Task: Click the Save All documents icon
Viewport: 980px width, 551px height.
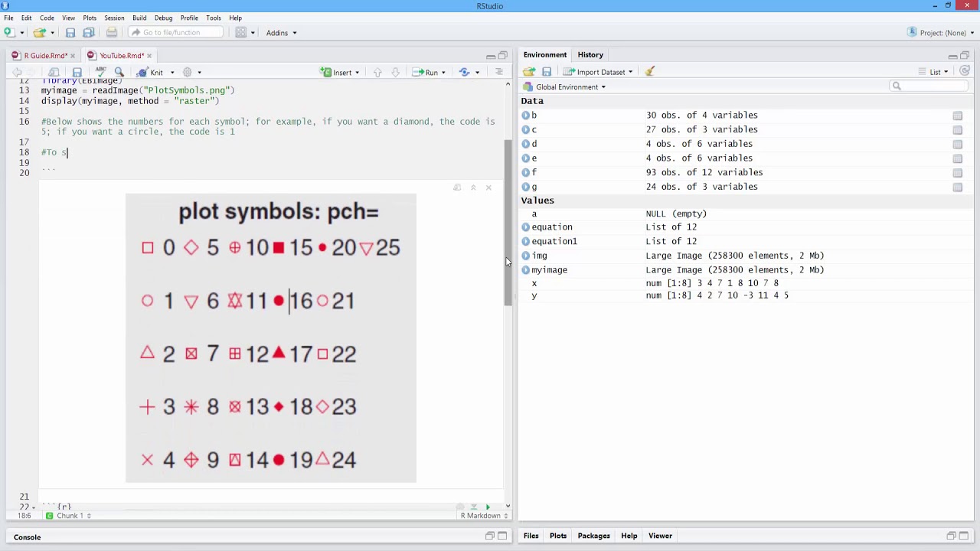Action: coord(89,32)
